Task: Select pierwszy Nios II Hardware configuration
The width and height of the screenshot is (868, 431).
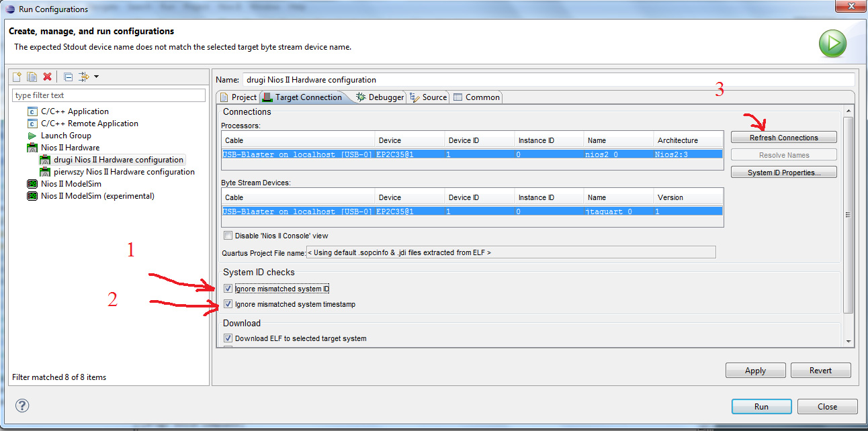Action: pyautogui.click(x=124, y=172)
